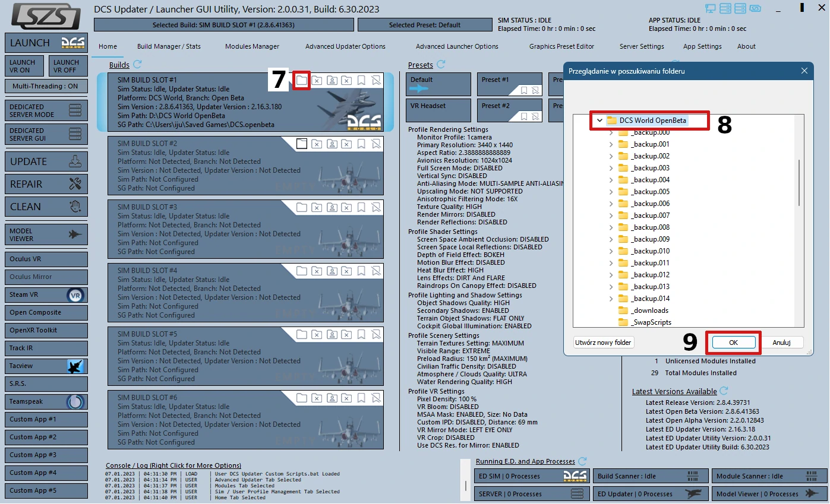830x504 pixels.
Task: Expand the _backup.012 folder
Action: pyautogui.click(x=611, y=275)
